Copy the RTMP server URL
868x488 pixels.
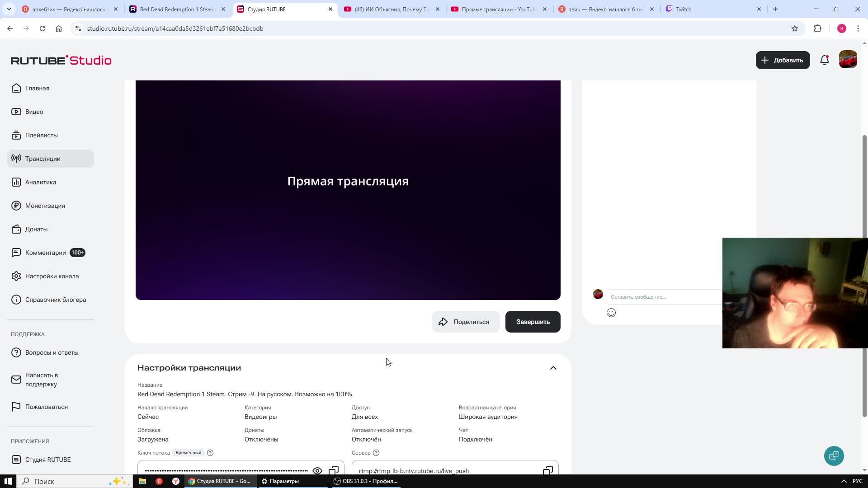(x=547, y=470)
